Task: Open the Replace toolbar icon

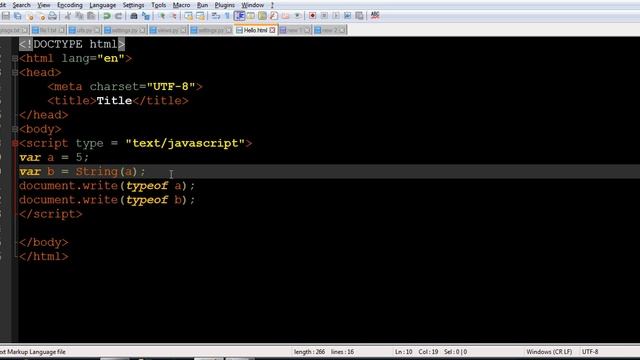Action: click(x=146, y=16)
